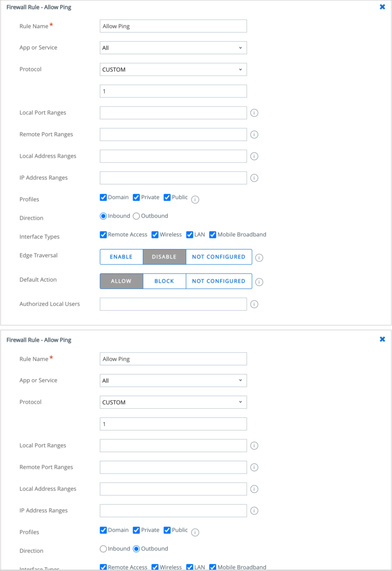The width and height of the screenshot is (392, 571).
Task: Open the Authorized Local Users info tooltip
Action: coord(254,304)
